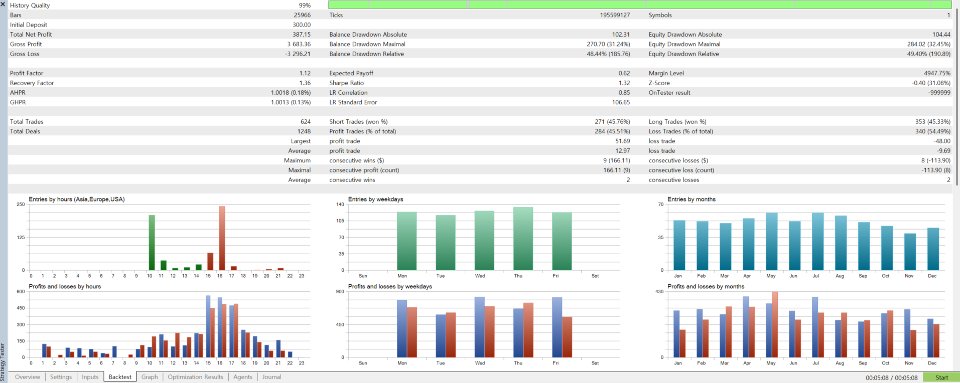
Task: Click the Thu bar in Entries by weekdays
Action: click(x=522, y=239)
